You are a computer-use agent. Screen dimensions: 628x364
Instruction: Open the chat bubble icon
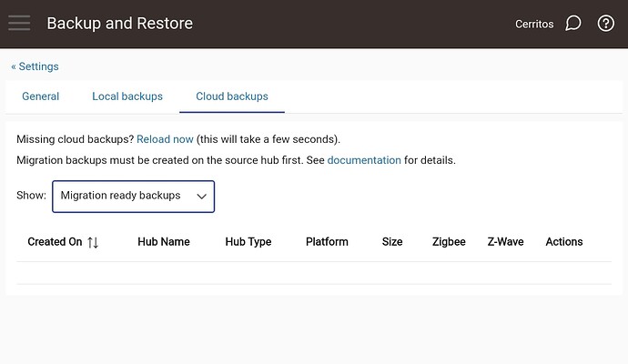pos(572,24)
